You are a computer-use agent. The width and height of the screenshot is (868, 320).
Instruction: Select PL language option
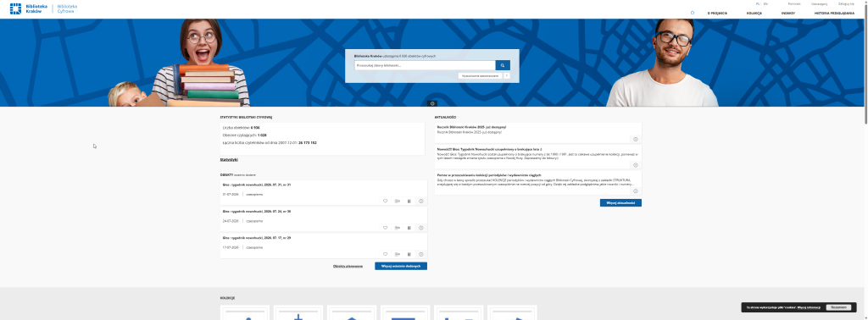pos(758,4)
